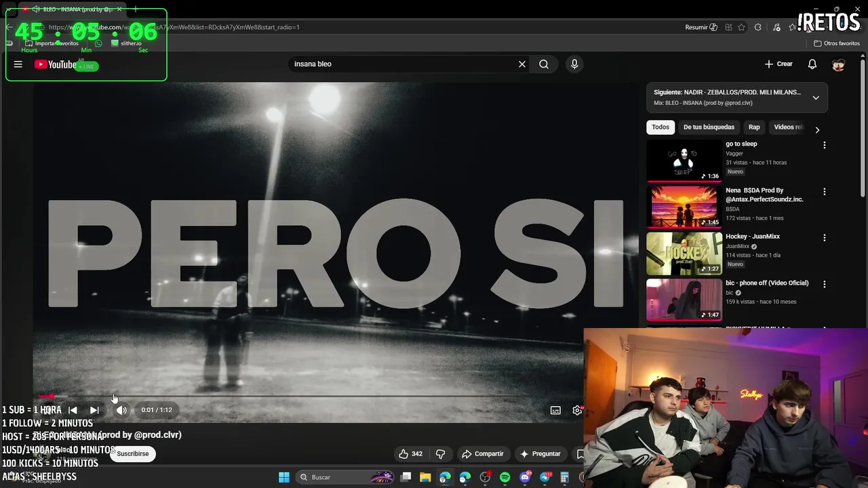
Task: Clear the search box with the X
Action: [522, 64]
